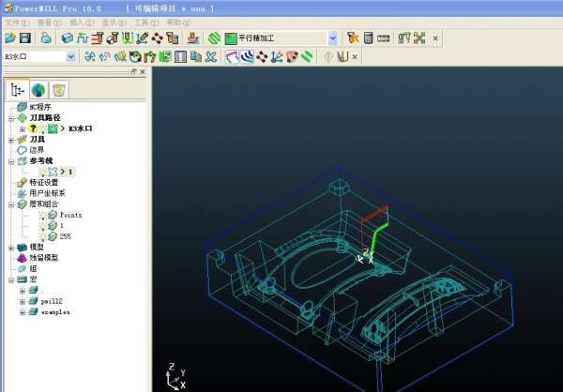
Task: Expand the 模型 tree node
Action: click(10, 248)
